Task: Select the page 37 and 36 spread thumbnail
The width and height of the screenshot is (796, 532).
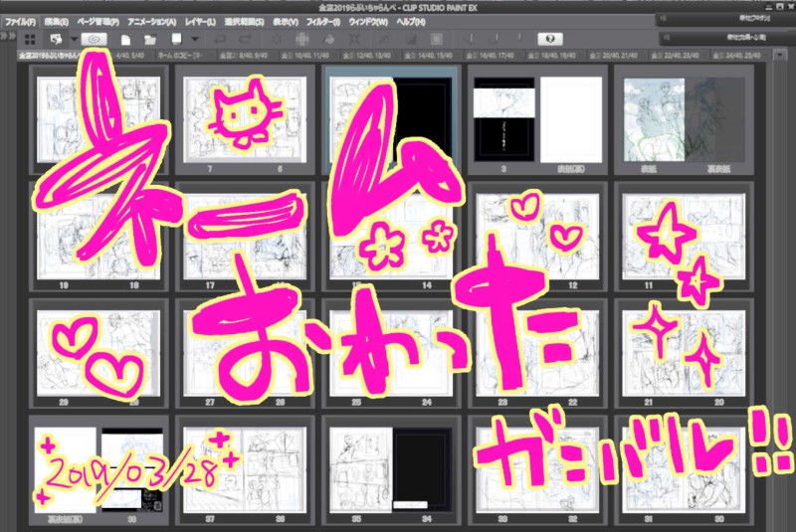Action: click(245, 470)
